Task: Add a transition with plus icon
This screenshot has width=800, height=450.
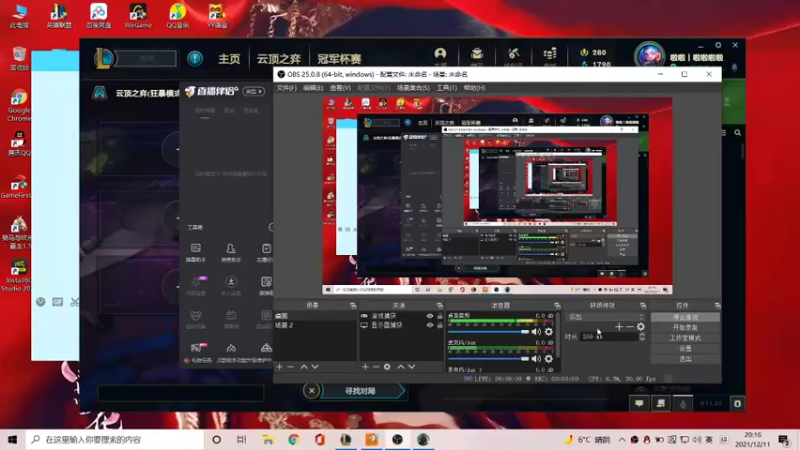Action: click(x=619, y=327)
